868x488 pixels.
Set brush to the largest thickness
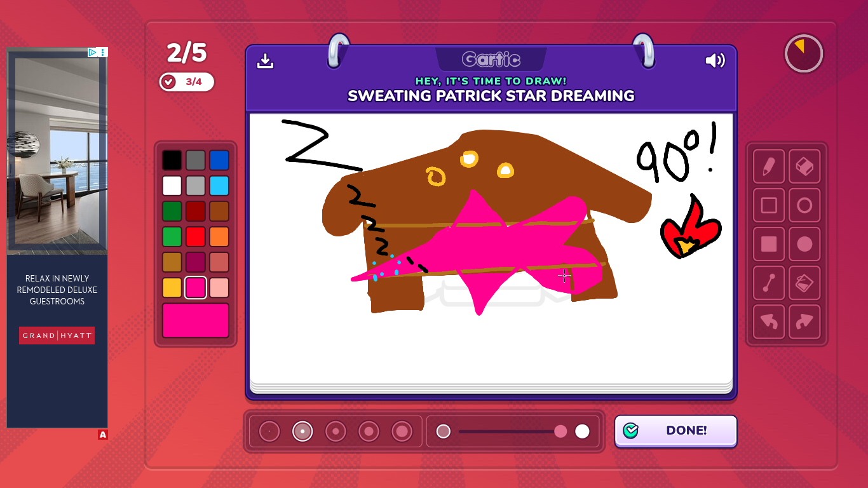click(402, 431)
